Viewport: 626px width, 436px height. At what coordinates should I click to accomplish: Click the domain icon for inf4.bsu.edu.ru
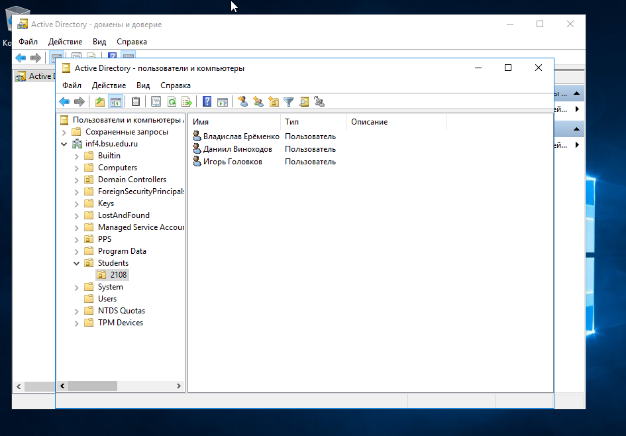click(77, 144)
